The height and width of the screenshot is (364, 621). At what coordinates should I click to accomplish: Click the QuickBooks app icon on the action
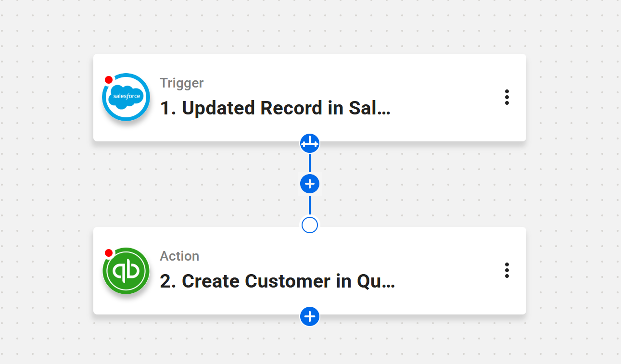tap(126, 270)
